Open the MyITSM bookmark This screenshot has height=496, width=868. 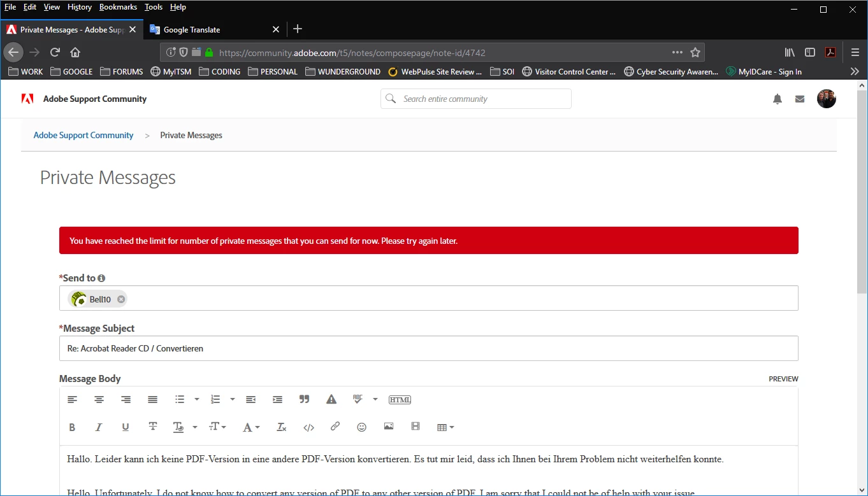(171, 71)
